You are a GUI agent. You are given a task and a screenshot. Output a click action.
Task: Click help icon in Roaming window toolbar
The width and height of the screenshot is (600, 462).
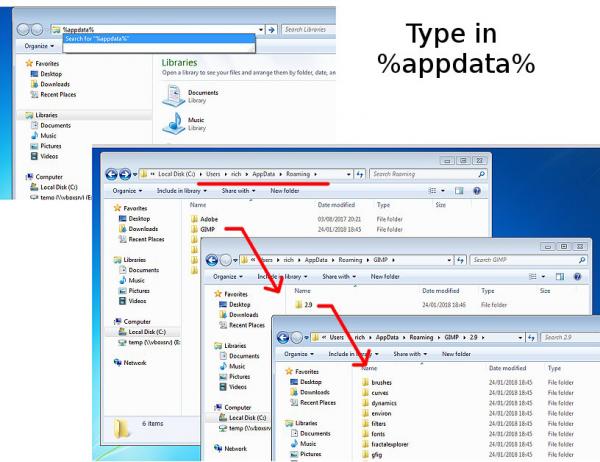[477, 191]
